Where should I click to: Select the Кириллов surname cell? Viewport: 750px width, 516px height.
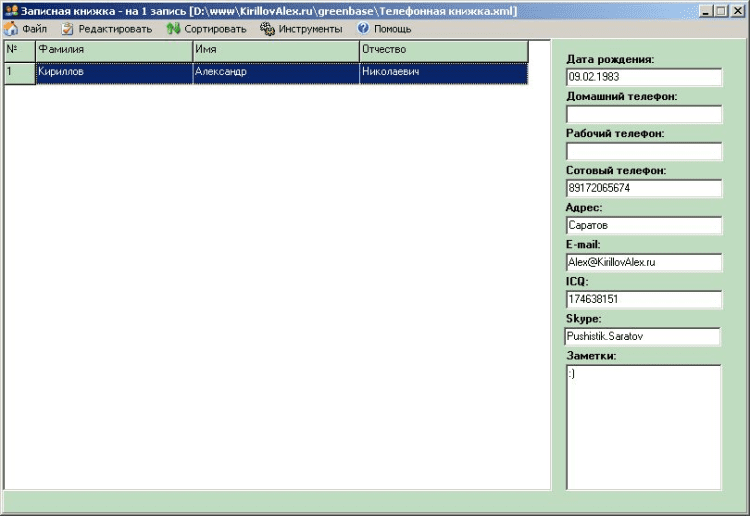click(114, 74)
